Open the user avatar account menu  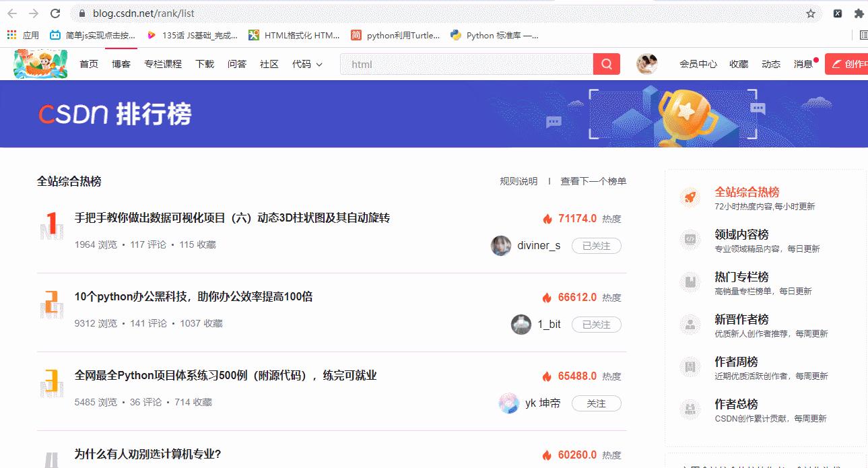646,63
